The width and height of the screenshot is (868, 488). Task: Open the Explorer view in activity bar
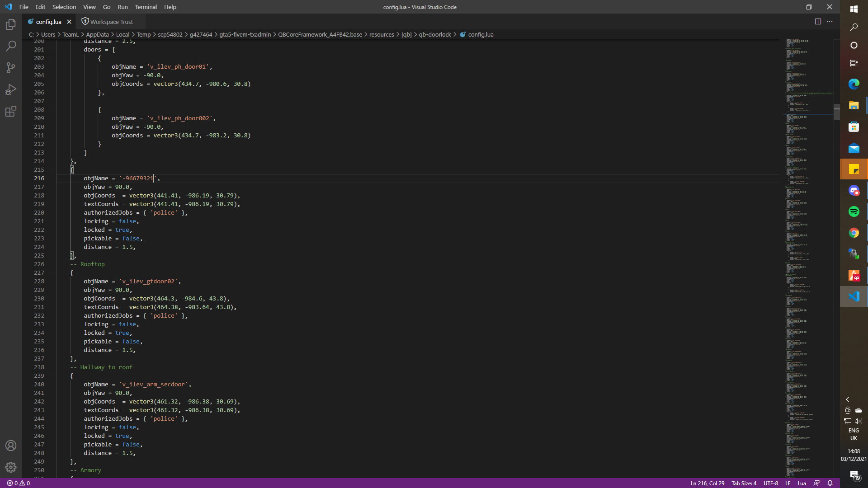point(11,24)
